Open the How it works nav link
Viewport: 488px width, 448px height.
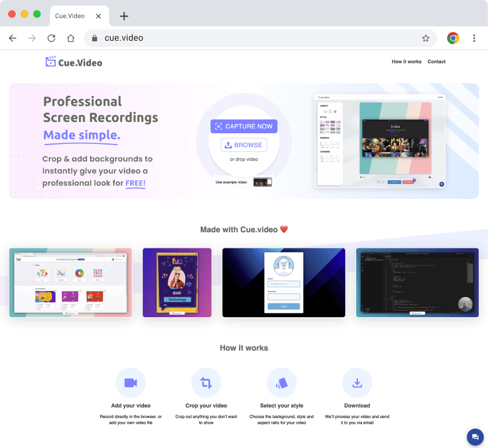(407, 62)
